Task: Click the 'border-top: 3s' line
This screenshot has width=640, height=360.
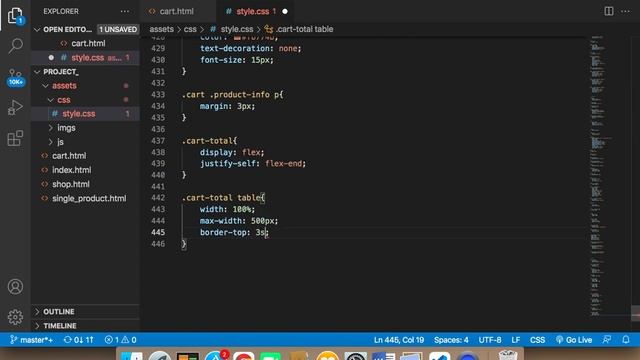Action: click(x=233, y=232)
